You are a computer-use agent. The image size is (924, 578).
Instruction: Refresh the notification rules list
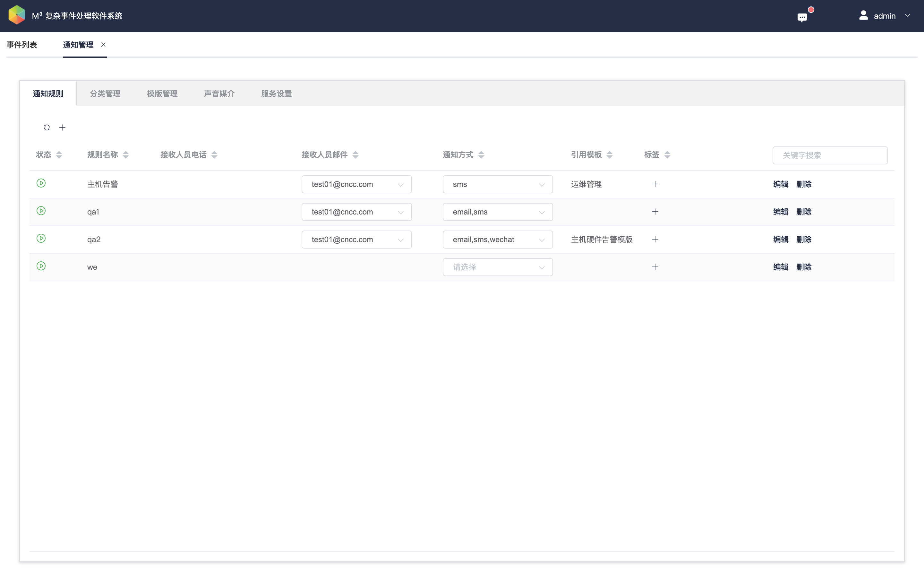tap(47, 127)
